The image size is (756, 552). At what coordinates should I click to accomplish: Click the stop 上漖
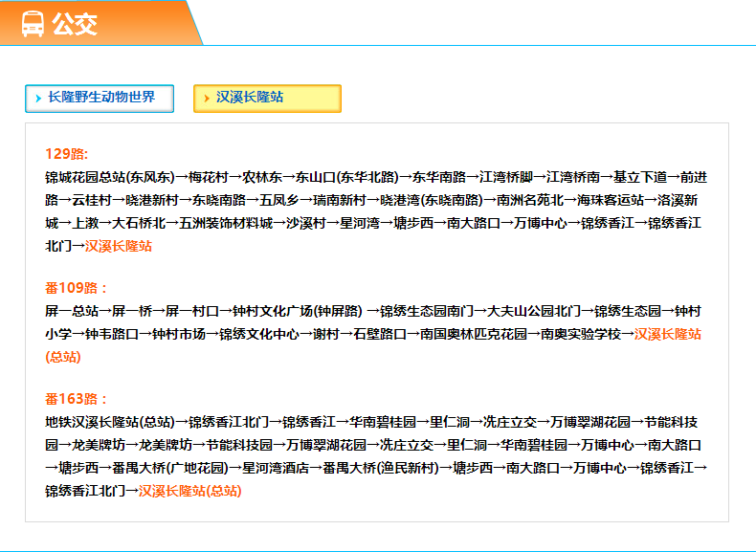coord(85,223)
